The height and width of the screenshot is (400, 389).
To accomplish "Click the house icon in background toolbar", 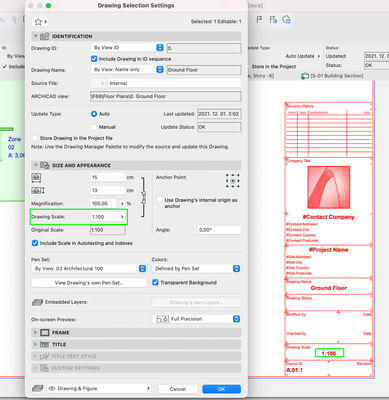I will click(287, 20).
